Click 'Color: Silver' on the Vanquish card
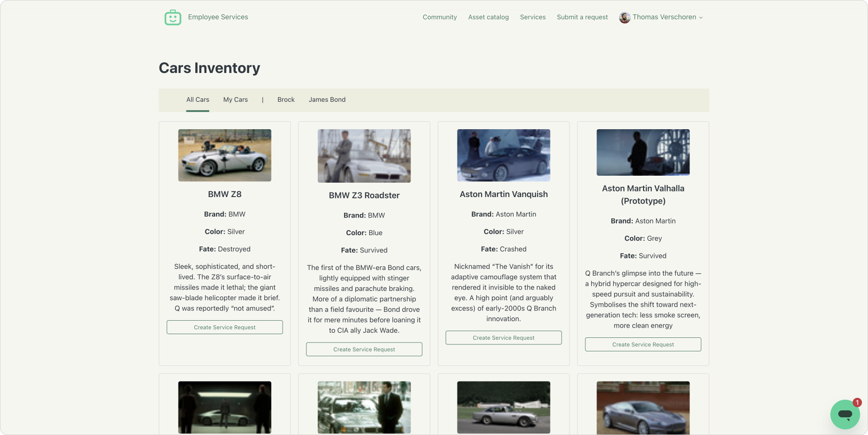Screen dimensions: 868x435 click(x=504, y=232)
